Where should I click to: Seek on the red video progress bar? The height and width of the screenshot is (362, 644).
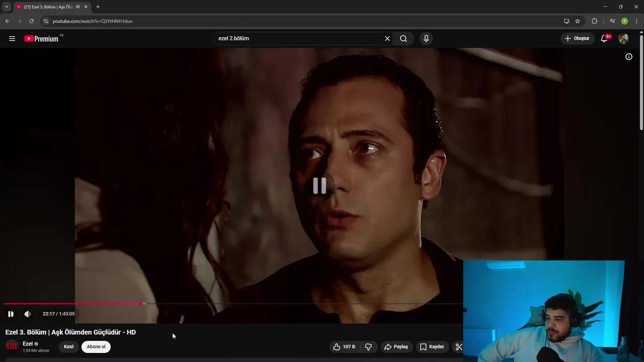point(233,304)
